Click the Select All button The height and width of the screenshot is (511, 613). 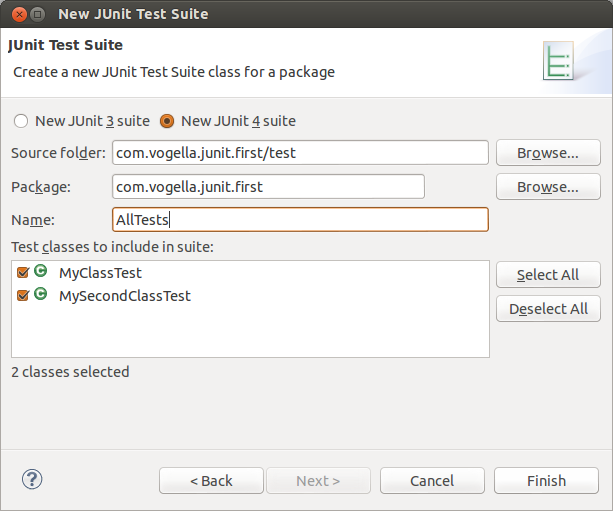(x=548, y=275)
